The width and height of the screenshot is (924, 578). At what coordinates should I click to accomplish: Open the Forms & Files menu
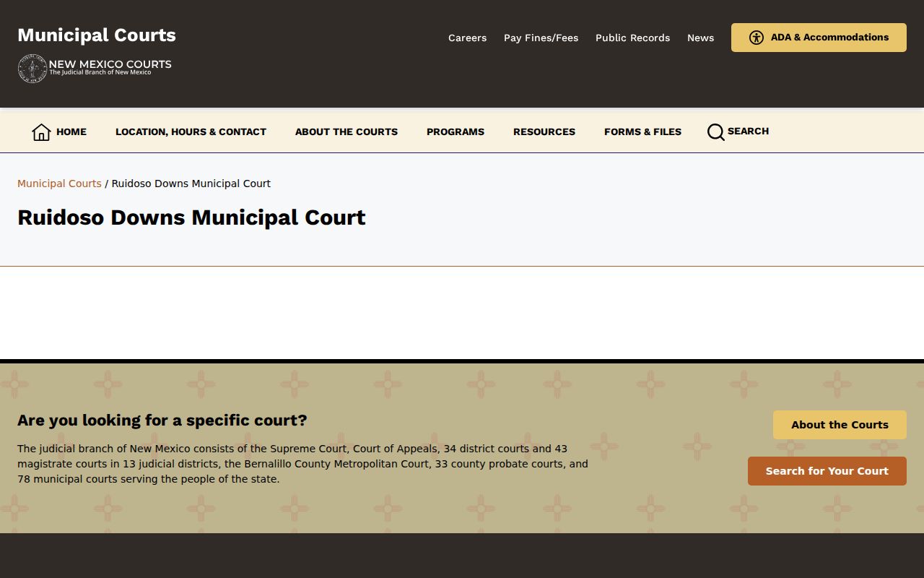642,131
